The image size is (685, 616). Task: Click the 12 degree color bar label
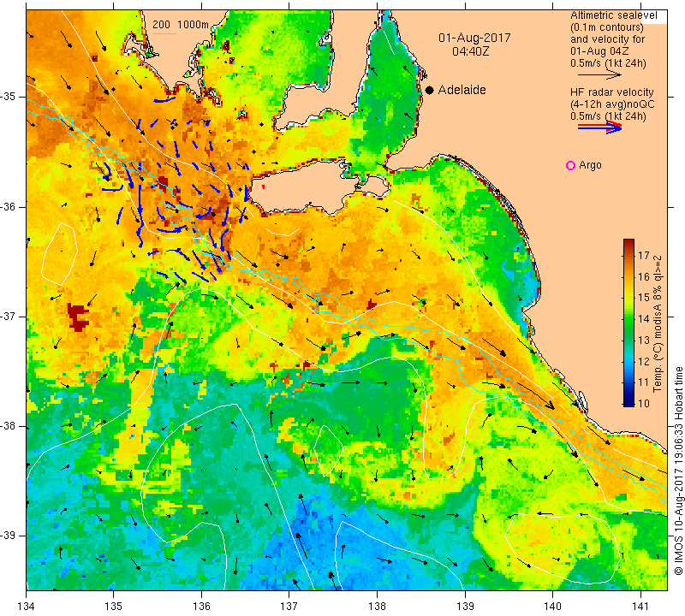click(644, 361)
